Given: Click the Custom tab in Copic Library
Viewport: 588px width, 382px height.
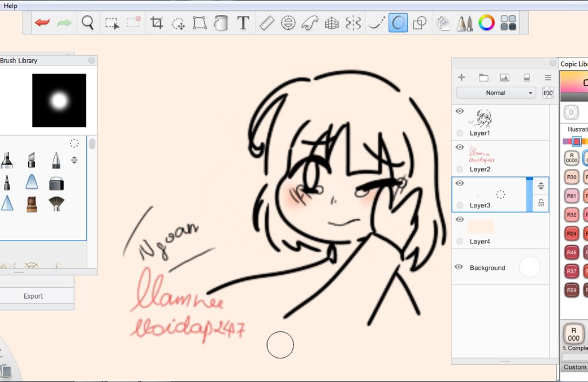Looking at the screenshot, I should tap(574, 367).
